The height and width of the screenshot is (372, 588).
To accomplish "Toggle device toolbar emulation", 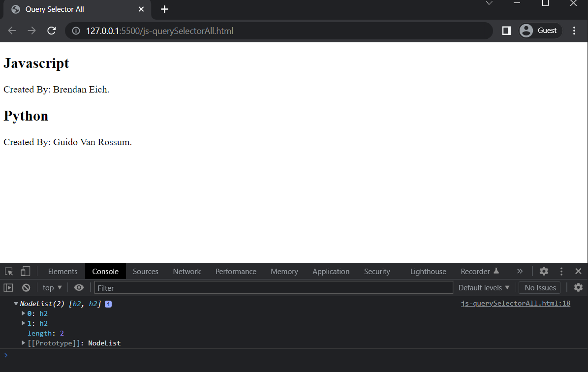I will coord(25,271).
